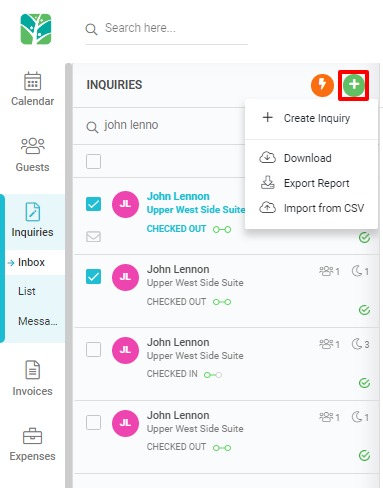Viewport: 383px width, 488px height.
Task: Click envelope icon under first John Lennon
Action: pos(93,237)
